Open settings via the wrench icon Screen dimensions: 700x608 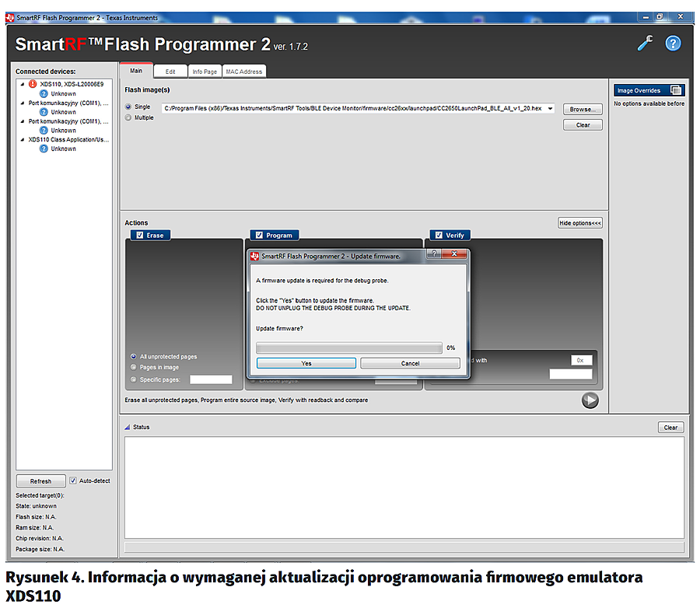(645, 44)
